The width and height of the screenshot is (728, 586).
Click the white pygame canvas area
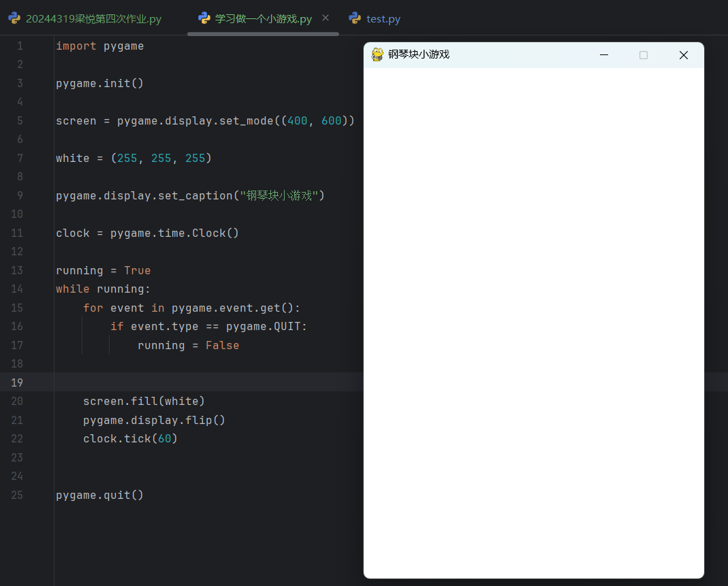(x=534, y=323)
